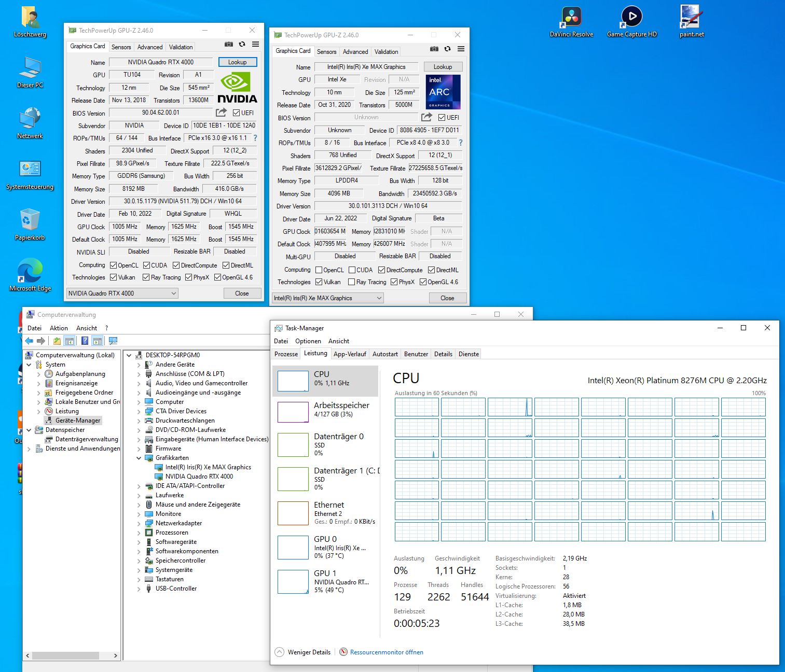Toggle OpenCL checkbox in Intel GPU-Z

319,270
